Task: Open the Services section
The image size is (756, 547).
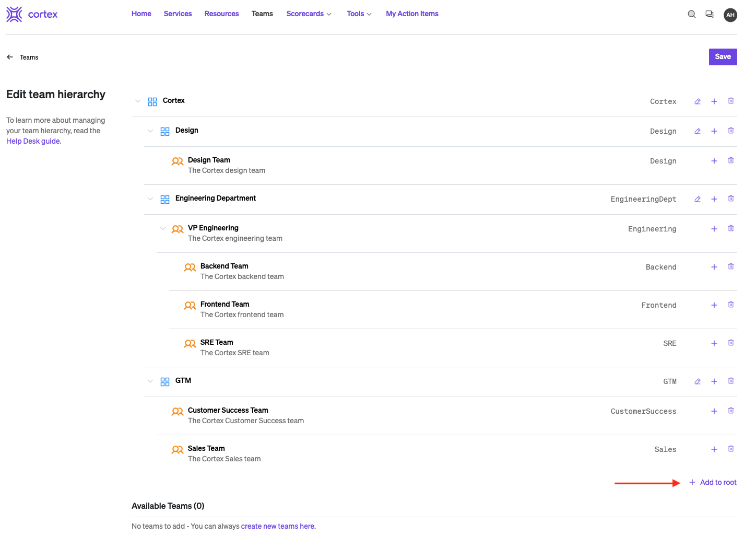Action: click(178, 14)
